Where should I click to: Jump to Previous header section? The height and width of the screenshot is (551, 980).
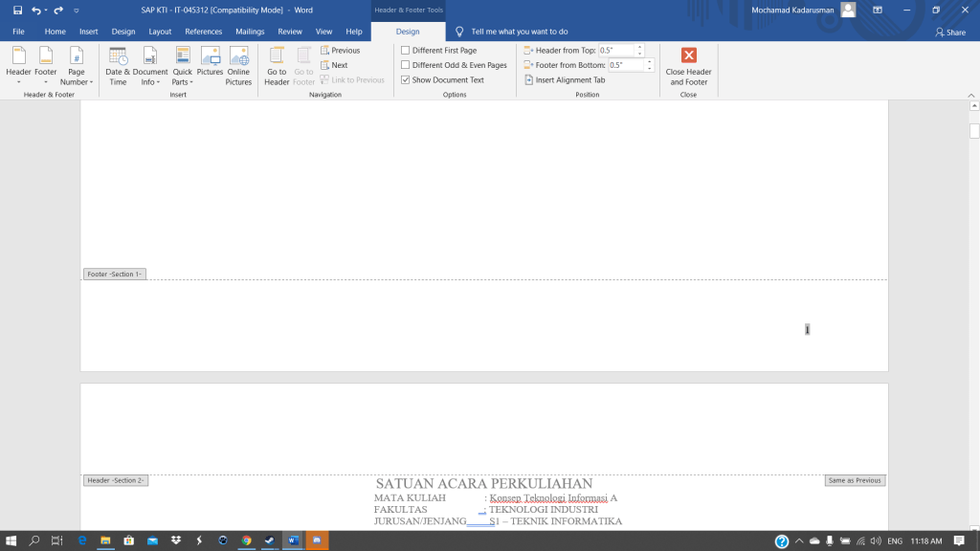tap(340, 51)
